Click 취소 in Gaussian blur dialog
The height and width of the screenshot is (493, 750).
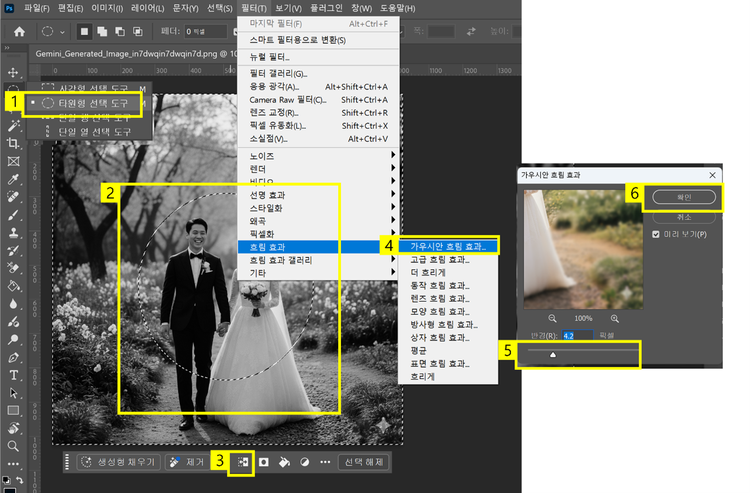684,217
